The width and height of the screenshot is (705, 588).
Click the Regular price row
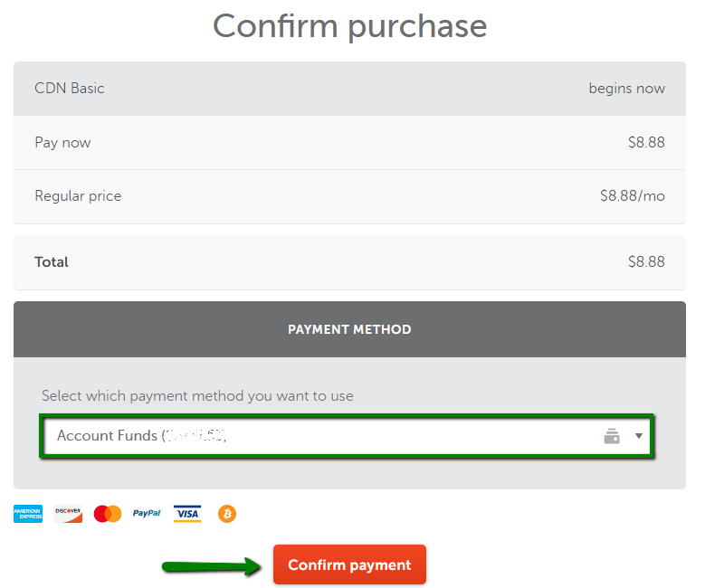click(349, 196)
